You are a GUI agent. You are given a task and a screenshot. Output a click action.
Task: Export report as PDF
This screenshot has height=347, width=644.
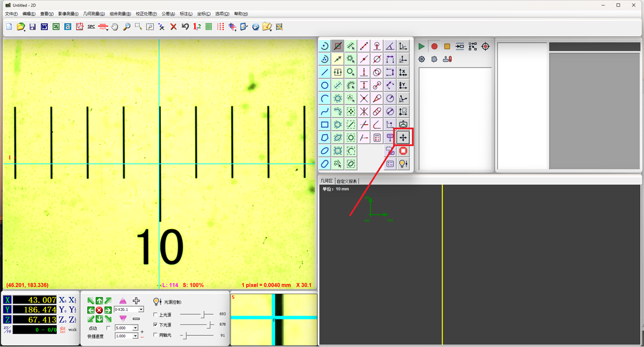click(79, 27)
